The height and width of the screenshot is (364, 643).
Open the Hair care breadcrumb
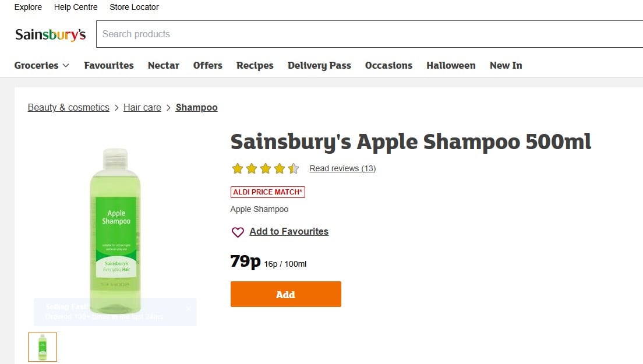[142, 107]
